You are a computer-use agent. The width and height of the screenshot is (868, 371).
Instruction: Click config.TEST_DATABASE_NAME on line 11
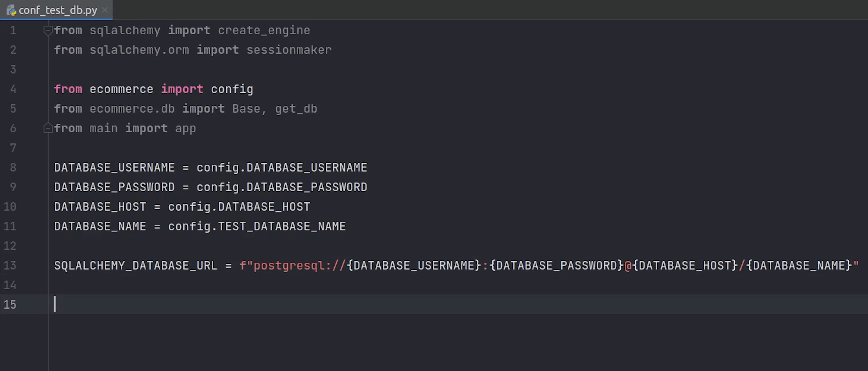257,226
